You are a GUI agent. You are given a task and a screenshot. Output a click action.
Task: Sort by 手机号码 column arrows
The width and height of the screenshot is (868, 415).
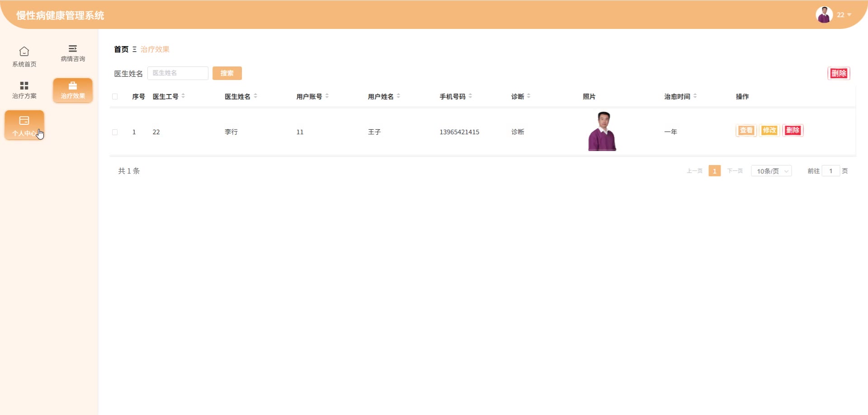click(x=470, y=96)
